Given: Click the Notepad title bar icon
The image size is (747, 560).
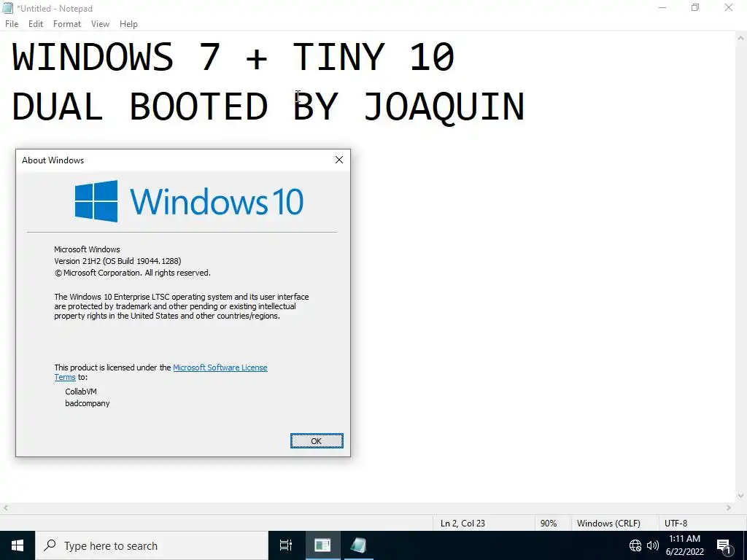Looking at the screenshot, I should pos(7,8).
